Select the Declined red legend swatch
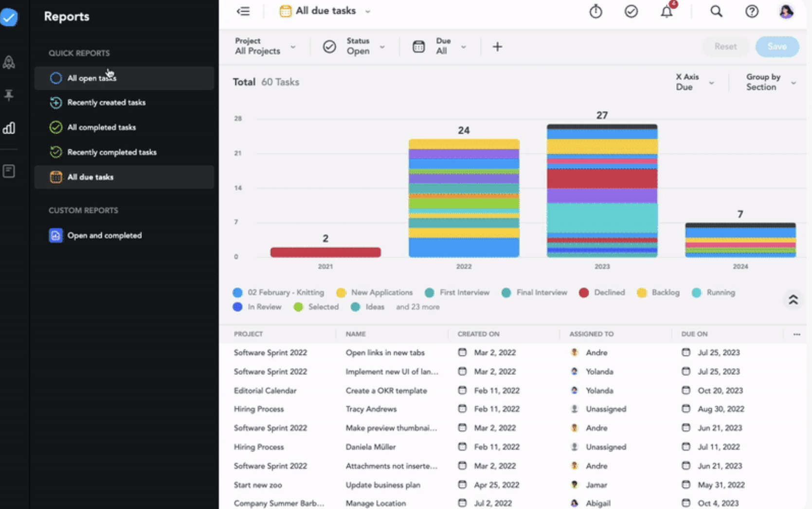 click(583, 293)
